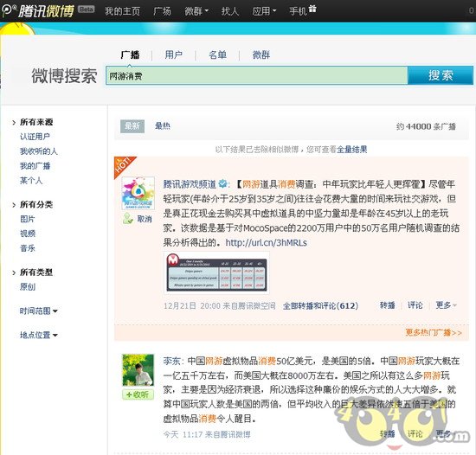Filter by 认证用户

(35, 137)
